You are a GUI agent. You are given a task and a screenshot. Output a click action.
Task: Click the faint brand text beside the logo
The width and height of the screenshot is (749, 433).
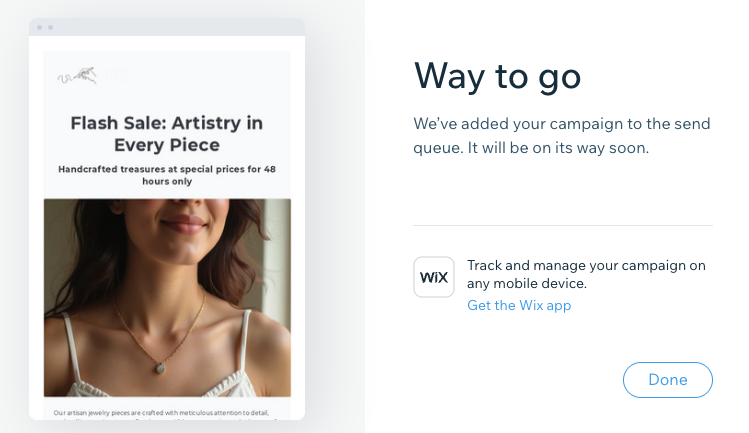118,76
